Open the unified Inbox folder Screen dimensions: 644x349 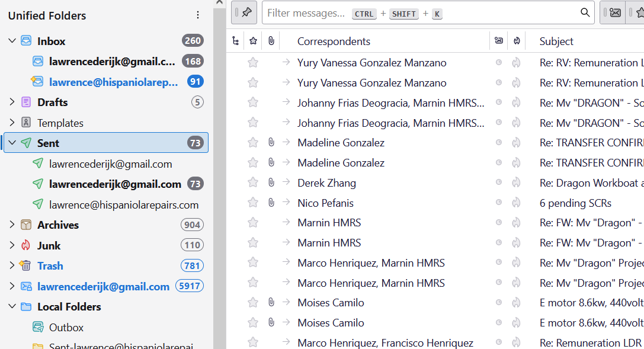(x=106, y=41)
